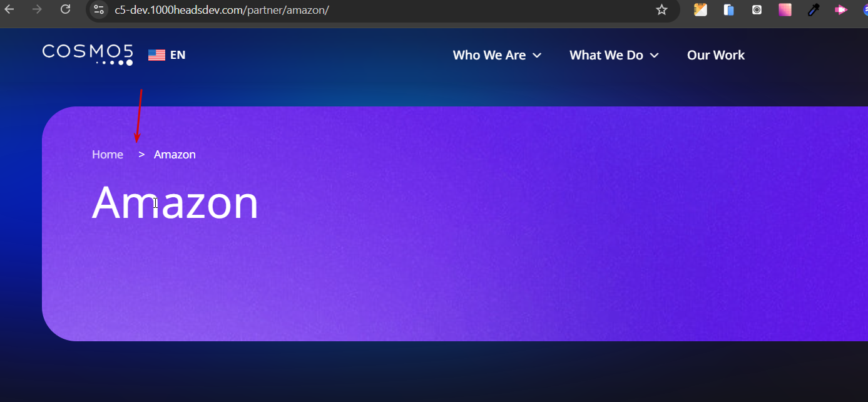Click the Cosmo5 logo

click(x=88, y=54)
